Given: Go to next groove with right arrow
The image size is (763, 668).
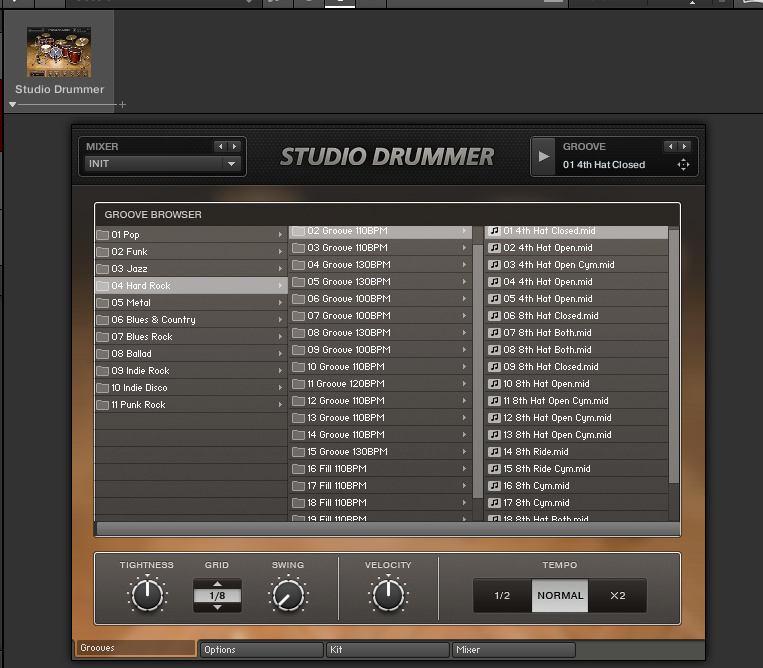Looking at the screenshot, I should click(684, 146).
